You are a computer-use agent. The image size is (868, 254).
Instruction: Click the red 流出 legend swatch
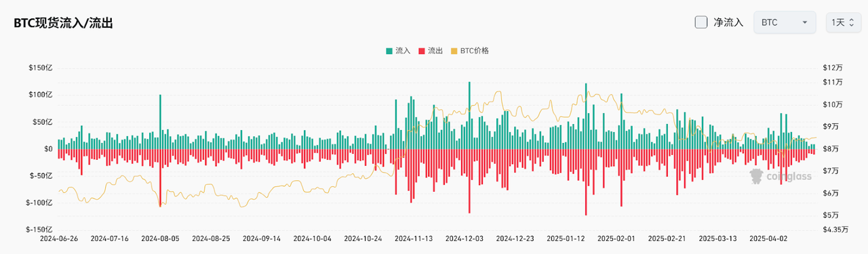pyautogui.click(x=422, y=51)
